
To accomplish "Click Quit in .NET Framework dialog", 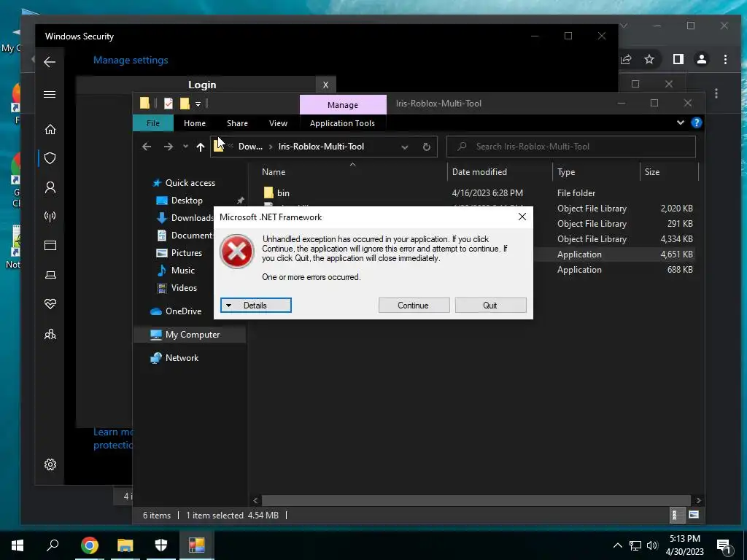I will pos(490,306).
